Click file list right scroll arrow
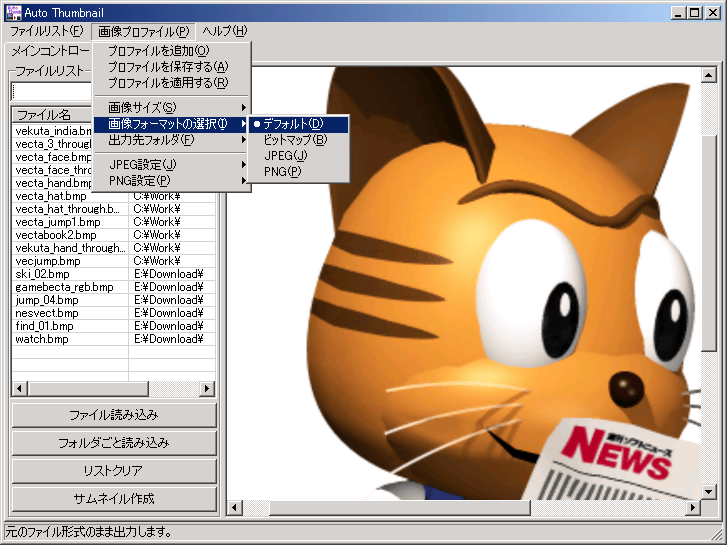 coord(207,388)
